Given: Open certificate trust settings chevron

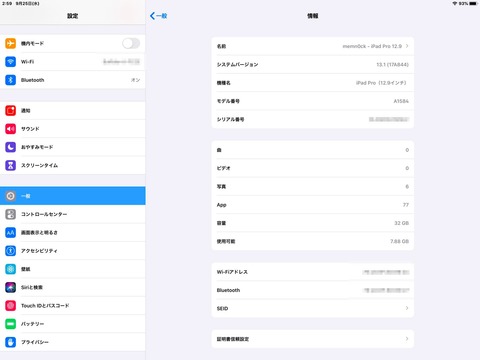Looking at the screenshot, I should [x=407, y=339].
